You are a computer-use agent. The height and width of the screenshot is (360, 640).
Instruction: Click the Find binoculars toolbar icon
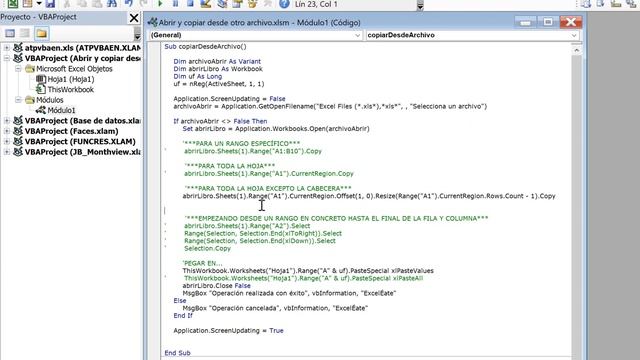click(x=112, y=4)
